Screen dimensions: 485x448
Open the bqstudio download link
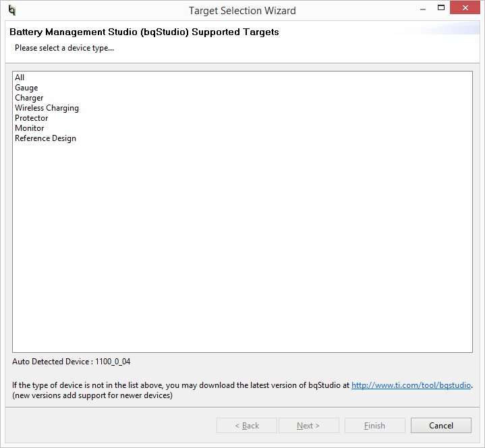coord(411,385)
